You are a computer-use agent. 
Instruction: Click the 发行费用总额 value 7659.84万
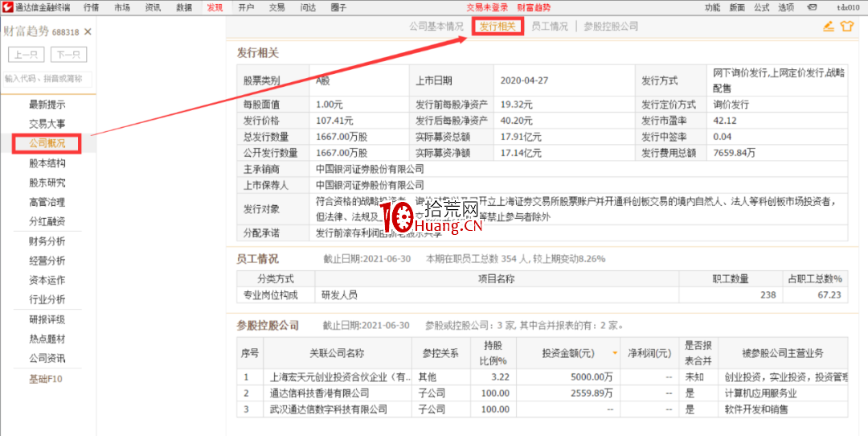pos(735,153)
